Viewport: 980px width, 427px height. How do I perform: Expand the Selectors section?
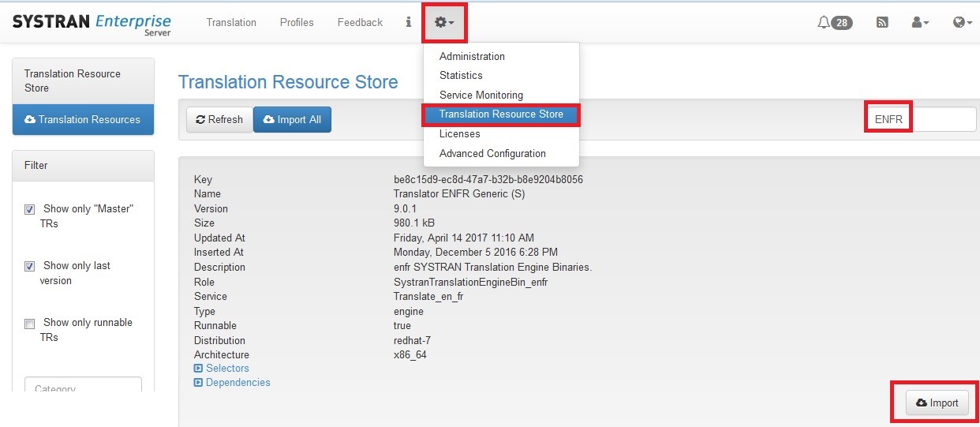(x=222, y=368)
